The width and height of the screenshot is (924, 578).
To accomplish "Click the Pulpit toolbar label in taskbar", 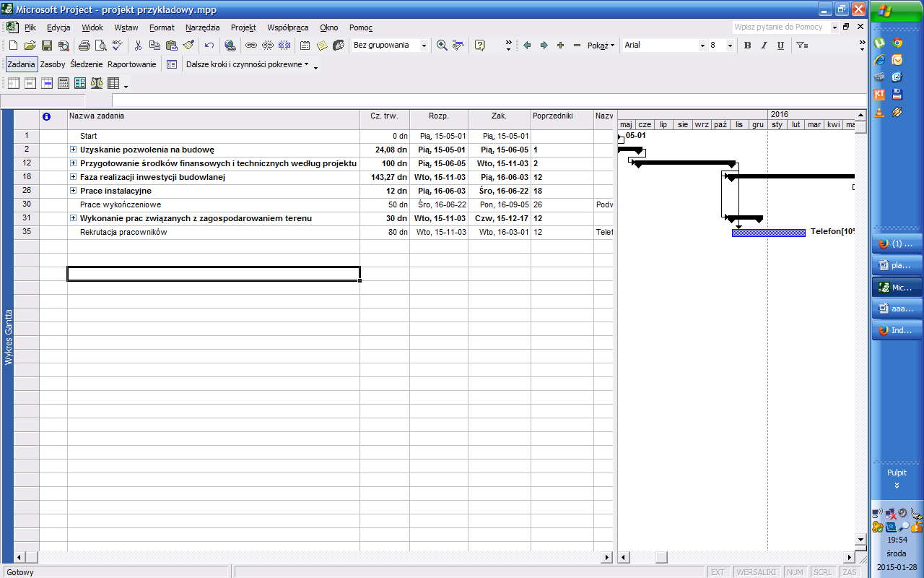I will coord(897,473).
